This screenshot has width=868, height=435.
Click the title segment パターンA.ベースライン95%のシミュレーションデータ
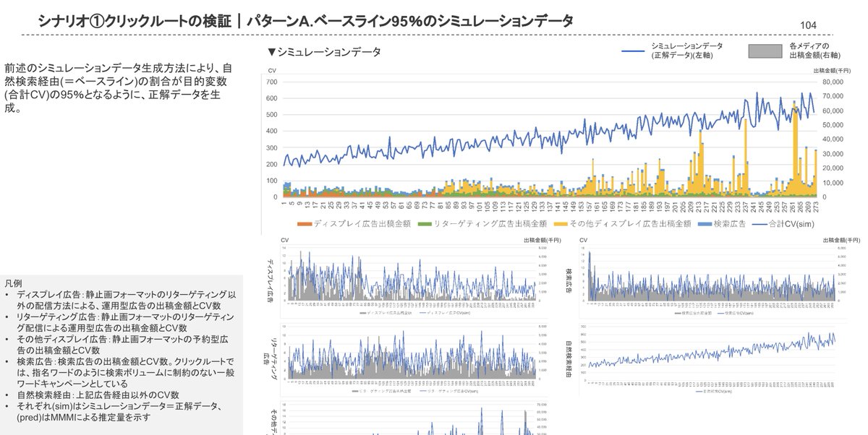[409, 22]
